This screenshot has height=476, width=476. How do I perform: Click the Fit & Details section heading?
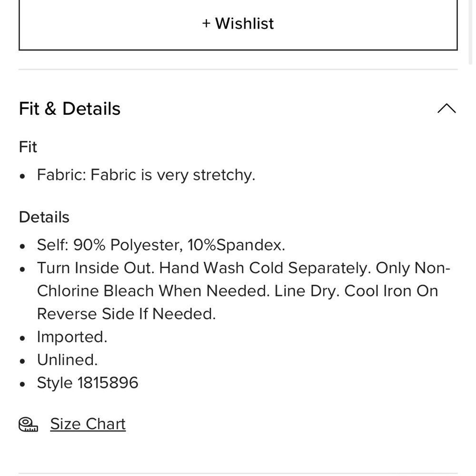click(x=69, y=109)
